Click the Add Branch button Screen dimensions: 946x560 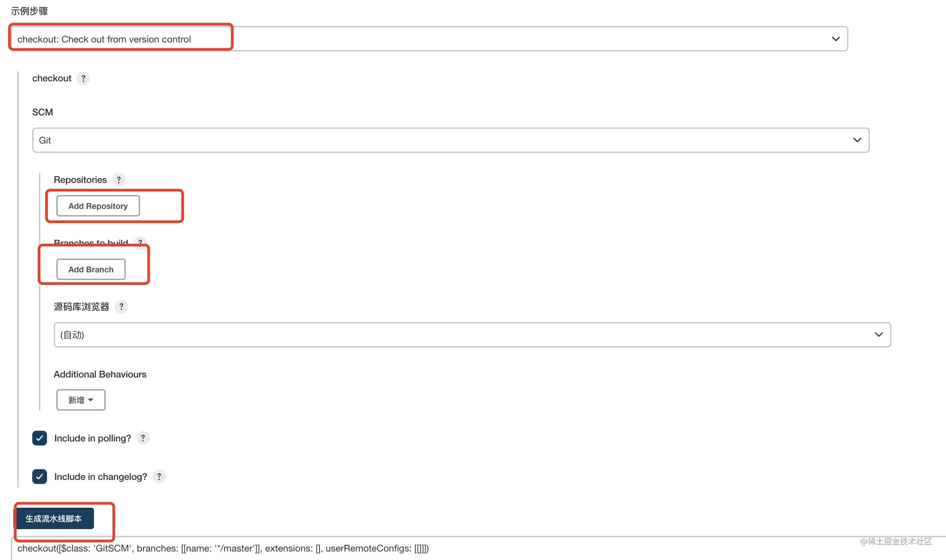pos(91,269)
